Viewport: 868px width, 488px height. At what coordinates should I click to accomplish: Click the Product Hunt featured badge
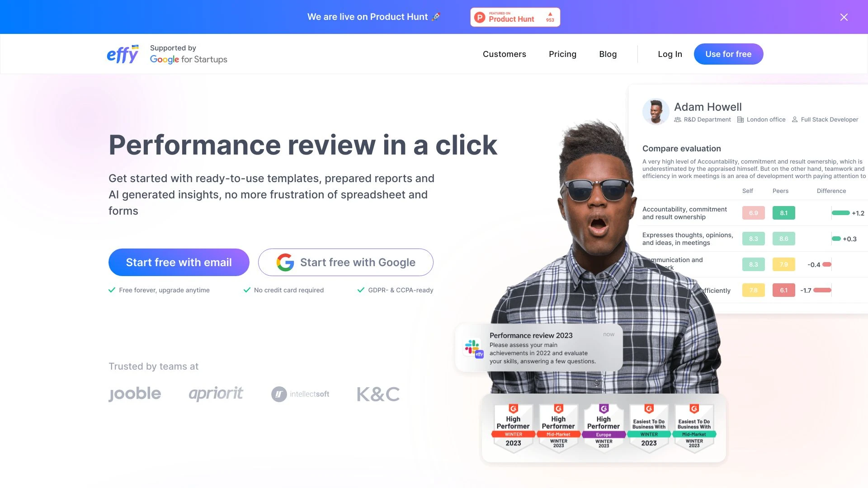(515, 17)
